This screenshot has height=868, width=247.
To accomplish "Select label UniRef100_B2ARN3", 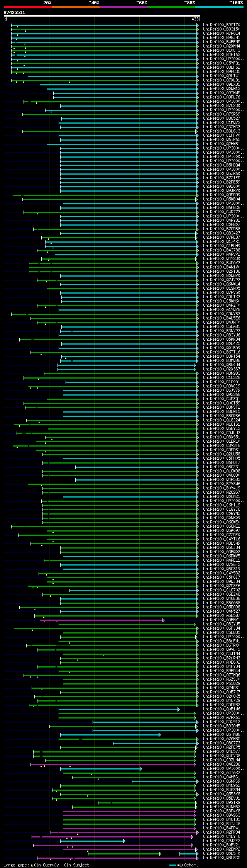I will coord(222,658).
